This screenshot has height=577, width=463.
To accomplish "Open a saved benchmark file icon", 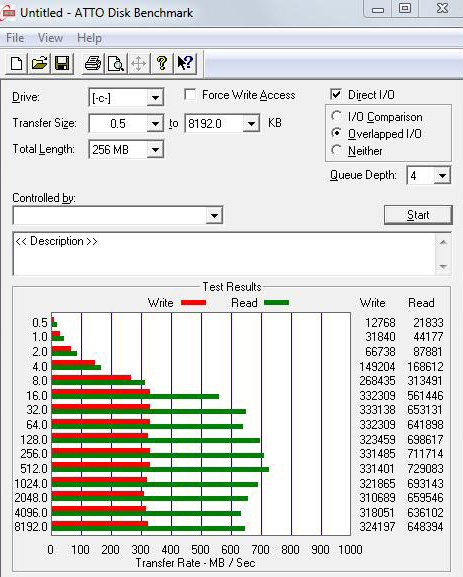I will 39,64.
